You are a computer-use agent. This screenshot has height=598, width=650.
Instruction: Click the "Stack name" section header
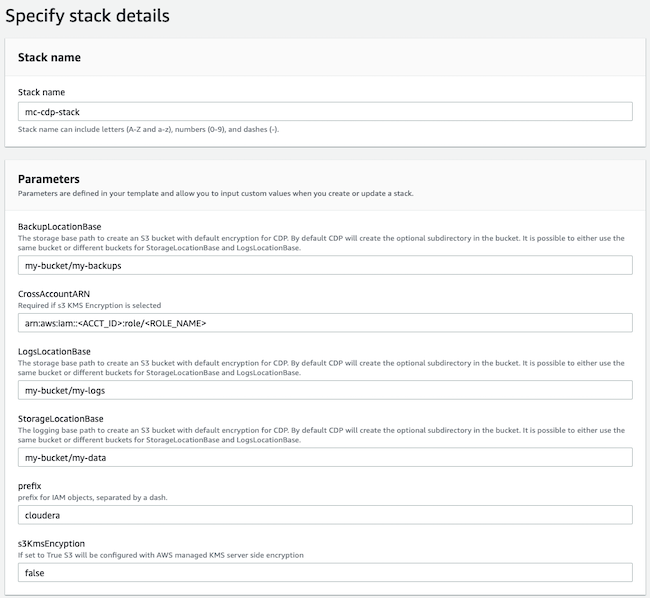[x=49, y=58]
